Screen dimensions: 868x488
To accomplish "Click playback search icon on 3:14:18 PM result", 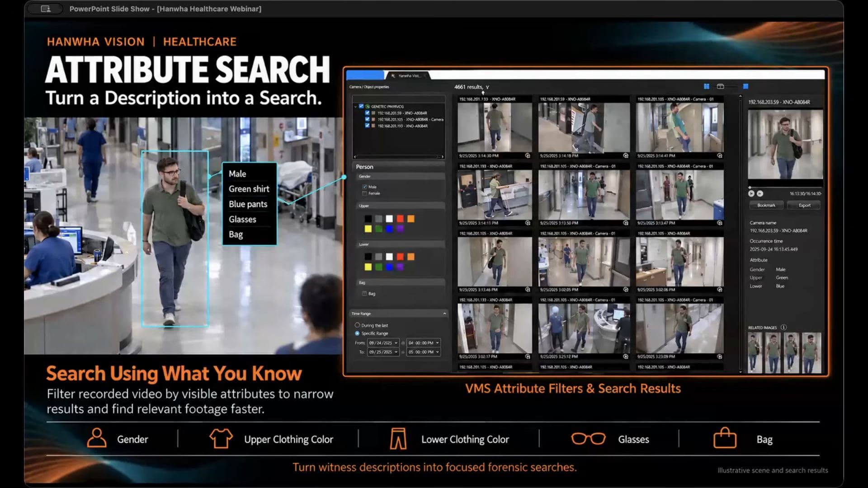I will point(626,155).
